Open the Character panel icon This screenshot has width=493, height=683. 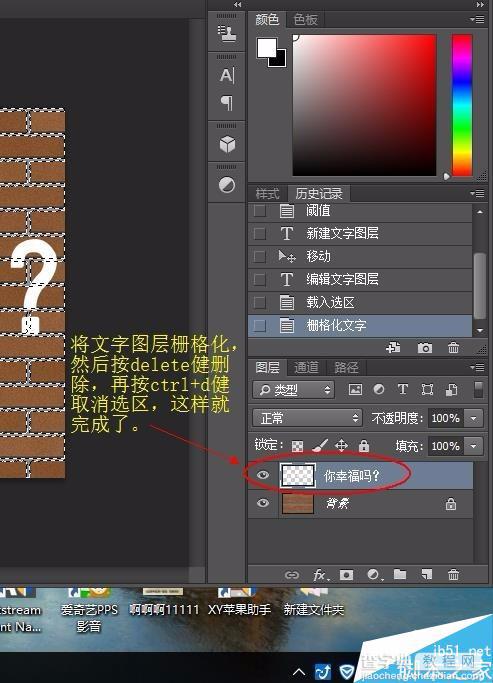coord(227,75)
